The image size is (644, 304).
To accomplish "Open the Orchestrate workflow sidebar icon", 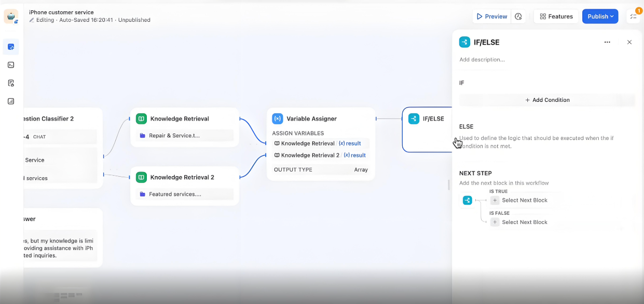I will pos(11,47).
